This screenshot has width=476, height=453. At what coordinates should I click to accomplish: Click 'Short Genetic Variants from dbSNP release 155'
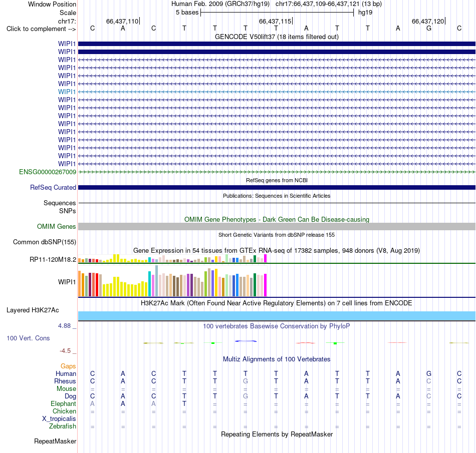[277, 235]
